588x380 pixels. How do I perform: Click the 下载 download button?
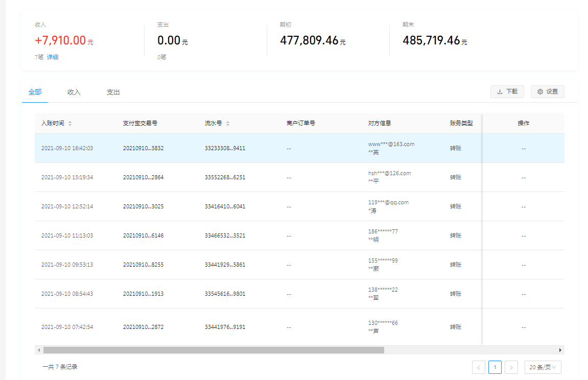(507, 92)
